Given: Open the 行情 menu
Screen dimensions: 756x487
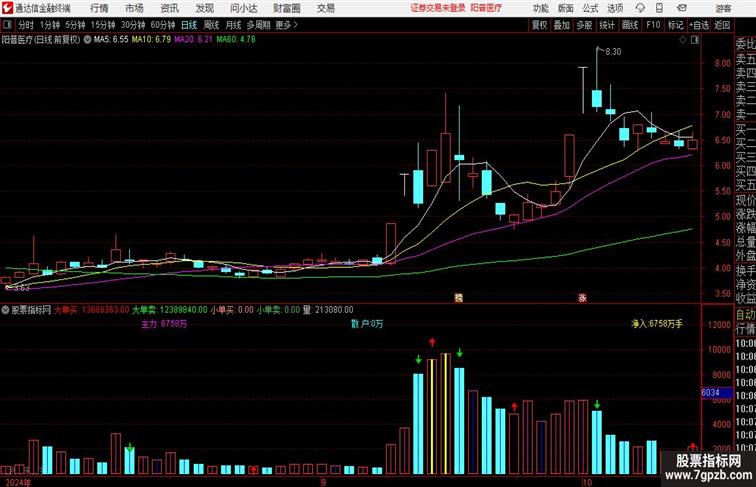Looking at the screenshot, I should pos(99,8).
